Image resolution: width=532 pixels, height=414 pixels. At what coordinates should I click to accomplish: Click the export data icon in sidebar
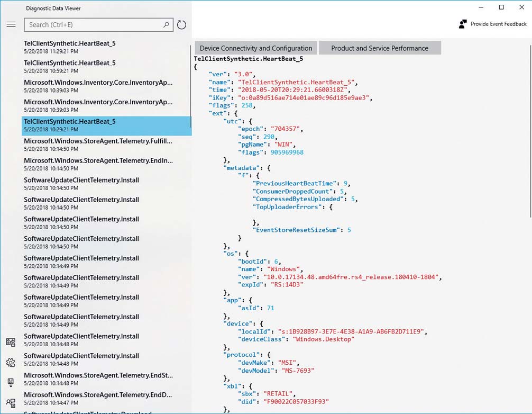pos(11,383)
